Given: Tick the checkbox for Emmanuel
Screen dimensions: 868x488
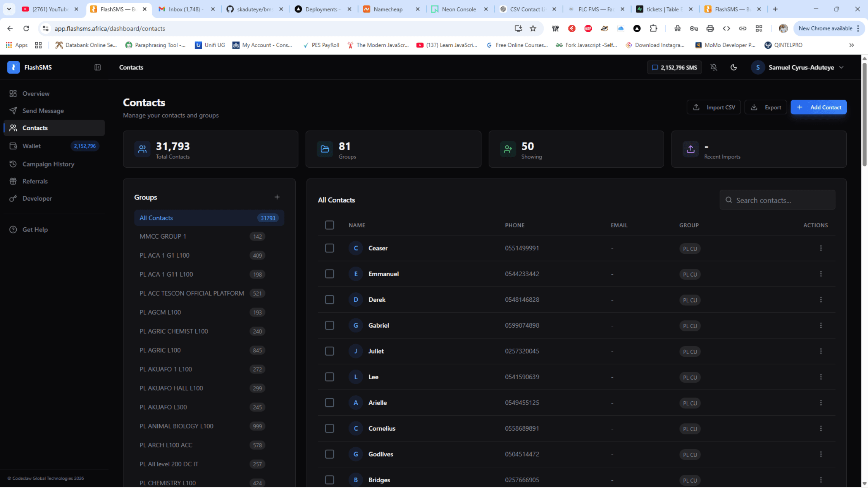Looking at the screenshot, I should point(329,274).
